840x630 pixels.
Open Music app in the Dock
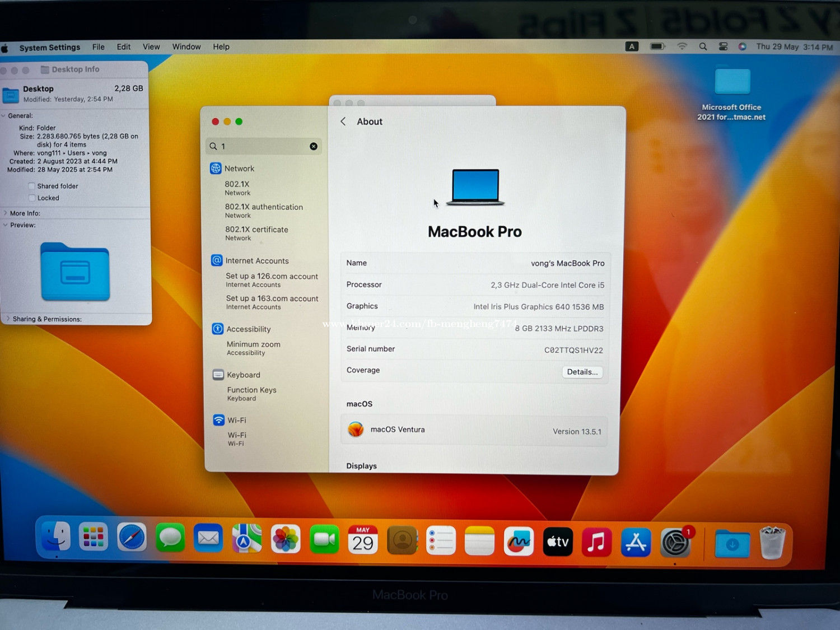click(x=596, y=542)
